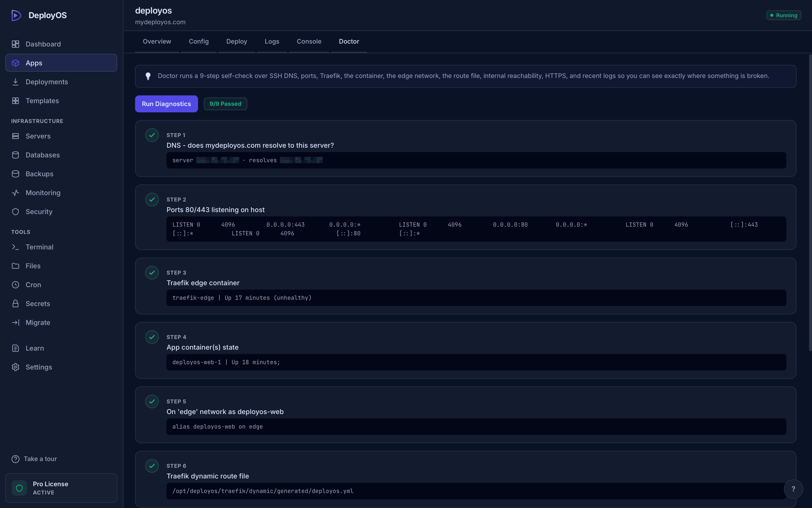Click the Apps cube icon
This screenshot has height=508, width=812.
15,63
